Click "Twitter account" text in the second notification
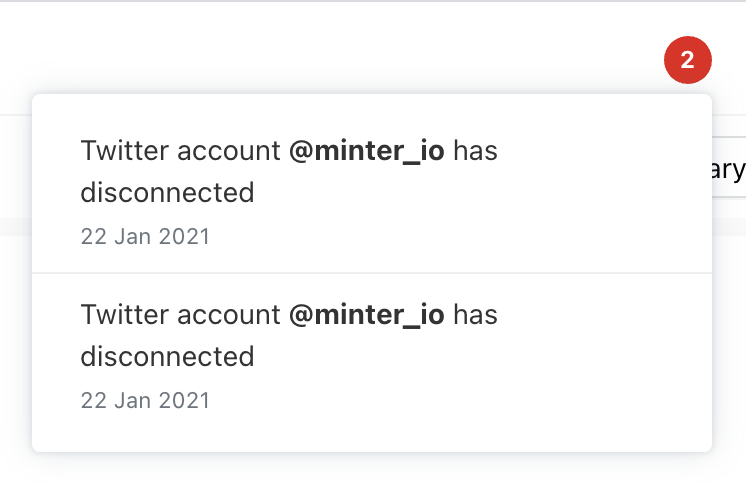 point(180,315)
